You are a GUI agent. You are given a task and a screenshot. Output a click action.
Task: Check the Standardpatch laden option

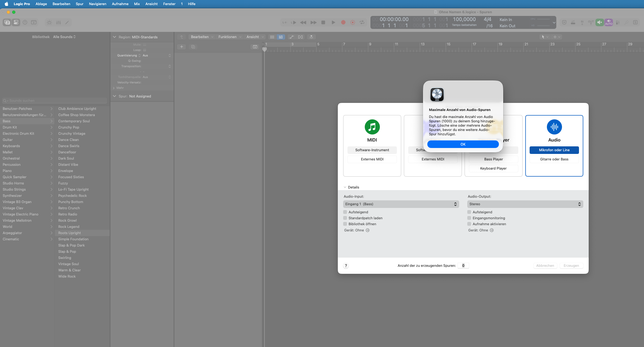tap(345, 218)
